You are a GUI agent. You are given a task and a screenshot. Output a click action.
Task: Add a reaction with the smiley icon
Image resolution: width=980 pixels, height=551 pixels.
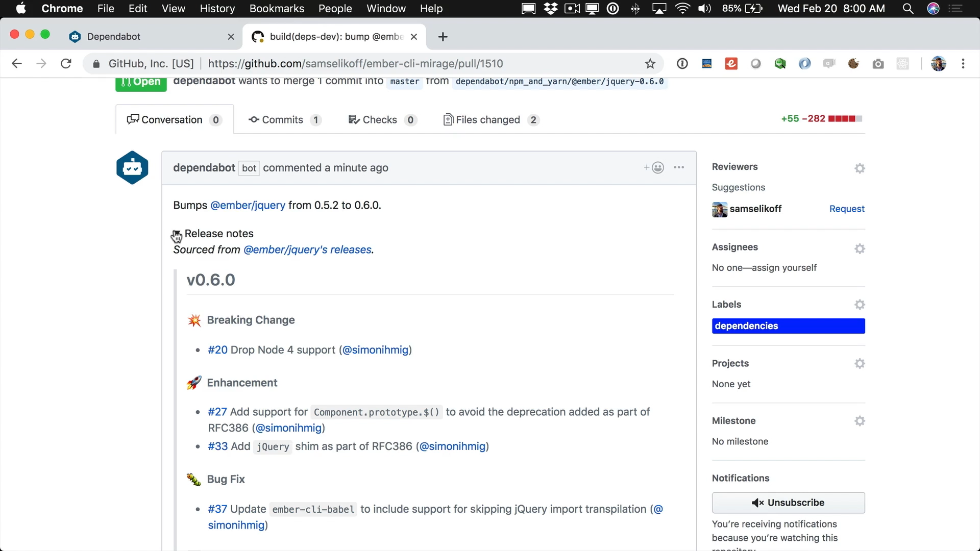654,167
